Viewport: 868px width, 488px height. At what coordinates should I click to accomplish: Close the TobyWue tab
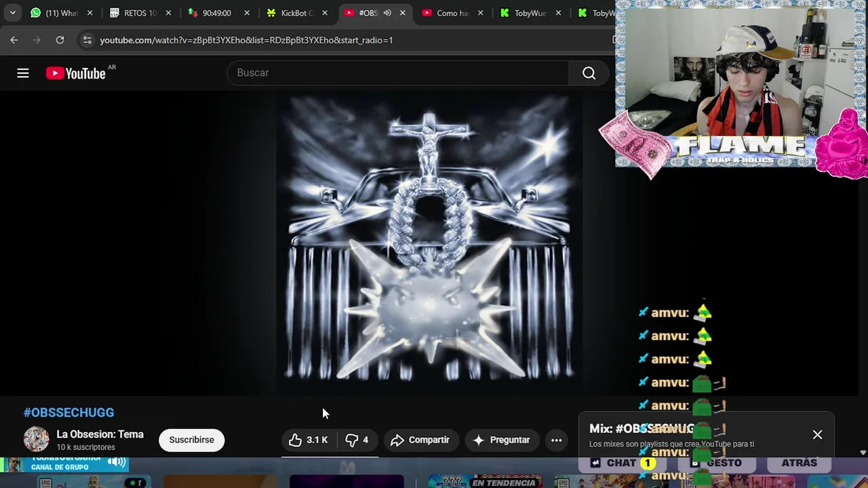click(x=558, y=13)
